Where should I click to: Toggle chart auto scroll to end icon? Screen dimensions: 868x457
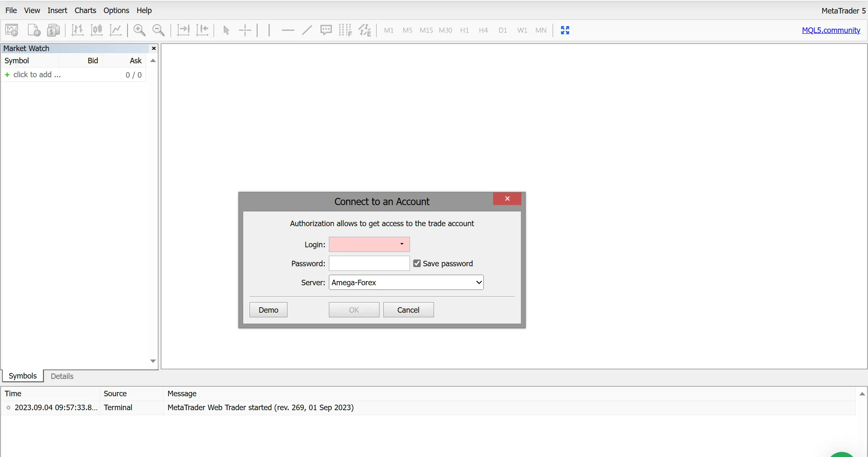pos(183,30)
